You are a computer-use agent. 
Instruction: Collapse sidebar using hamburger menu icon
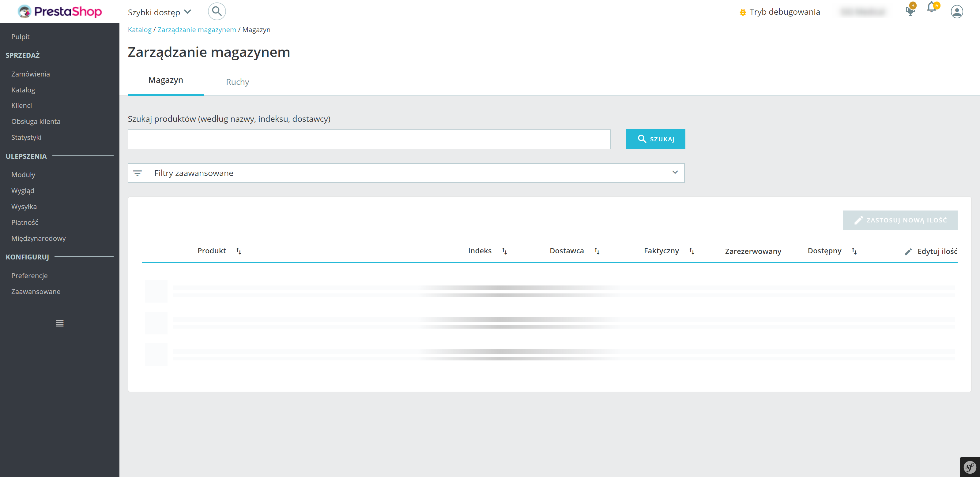(x=59, y=323)
